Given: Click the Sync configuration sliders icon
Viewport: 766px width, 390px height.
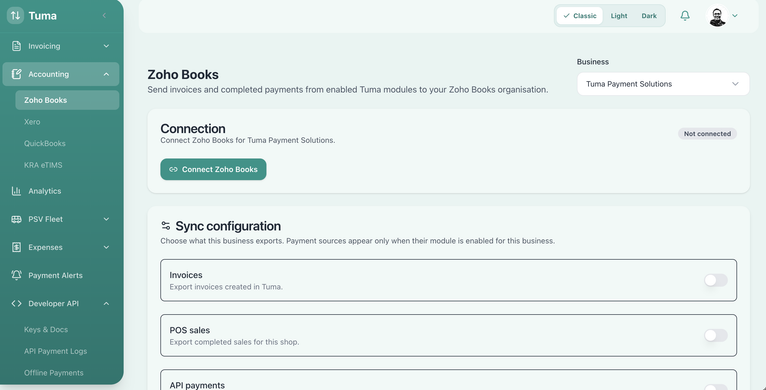Looking at the screenshot, I should click(166, 226).
